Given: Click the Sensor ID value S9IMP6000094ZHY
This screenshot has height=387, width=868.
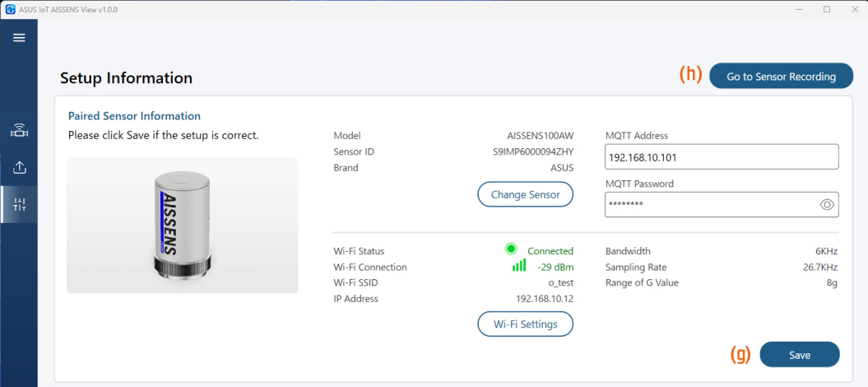Looking at the screenshot, I should pyautogui.click(x=533, y=152).
